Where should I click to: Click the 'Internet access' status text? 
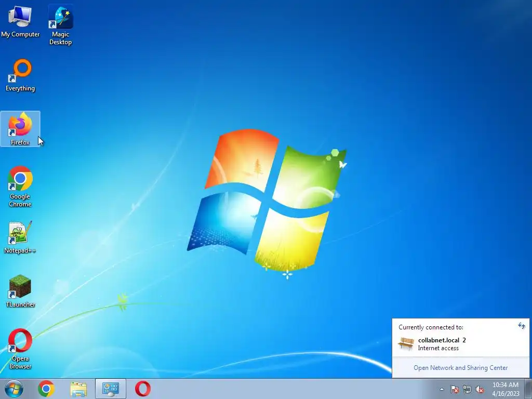pyautogui.click(x=438, y=348)
